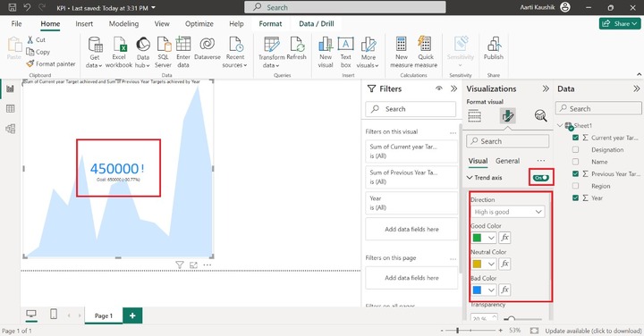644x336 pixels.
Task: Refresh the data
Action: click(297, 48)
